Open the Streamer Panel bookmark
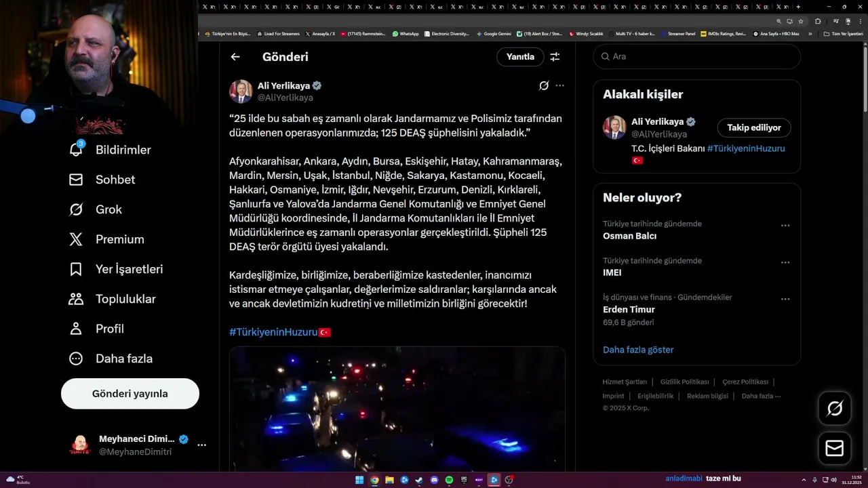The image size is (868, 488). (678, 33)
